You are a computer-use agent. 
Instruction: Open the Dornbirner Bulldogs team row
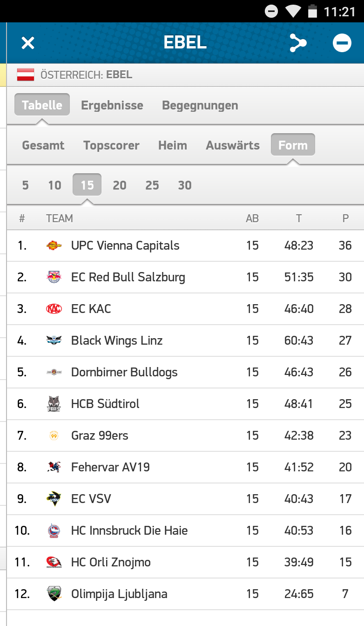pyautogui.click(x=124, y=372)
